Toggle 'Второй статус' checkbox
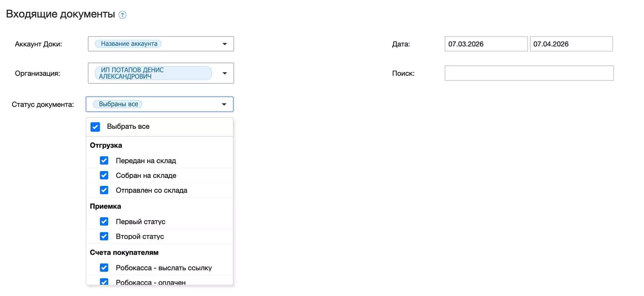This screenshot has width=644, height=296. pyautogui.click(x=104, y=236)
